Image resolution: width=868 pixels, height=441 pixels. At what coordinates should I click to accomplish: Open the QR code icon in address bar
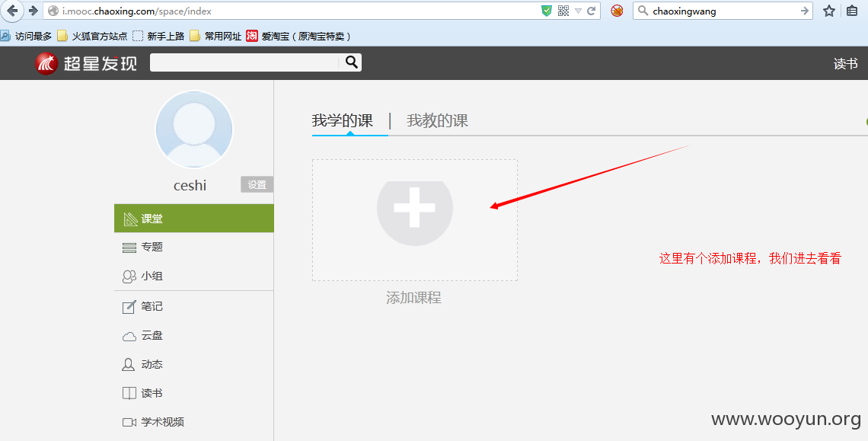click(563, 11)
